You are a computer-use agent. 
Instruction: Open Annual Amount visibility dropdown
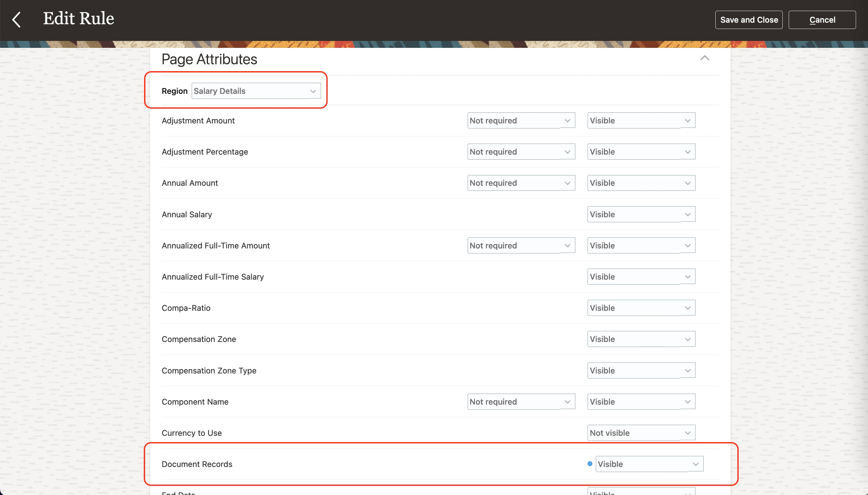641,183
